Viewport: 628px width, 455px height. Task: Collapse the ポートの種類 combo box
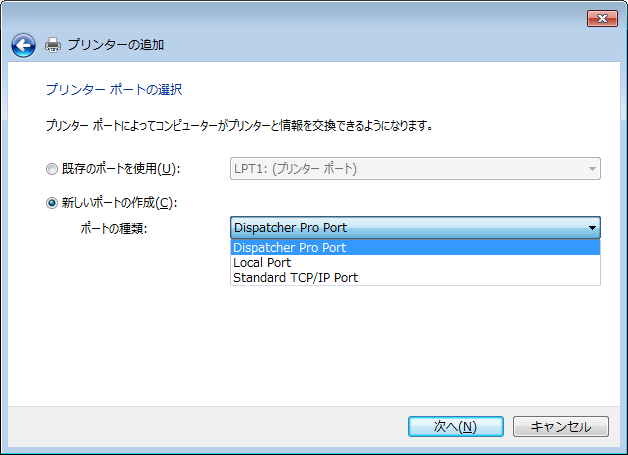[415, 228]
